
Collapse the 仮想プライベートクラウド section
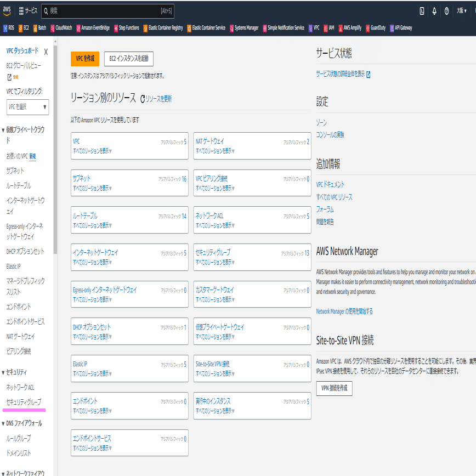click(3, 131)
